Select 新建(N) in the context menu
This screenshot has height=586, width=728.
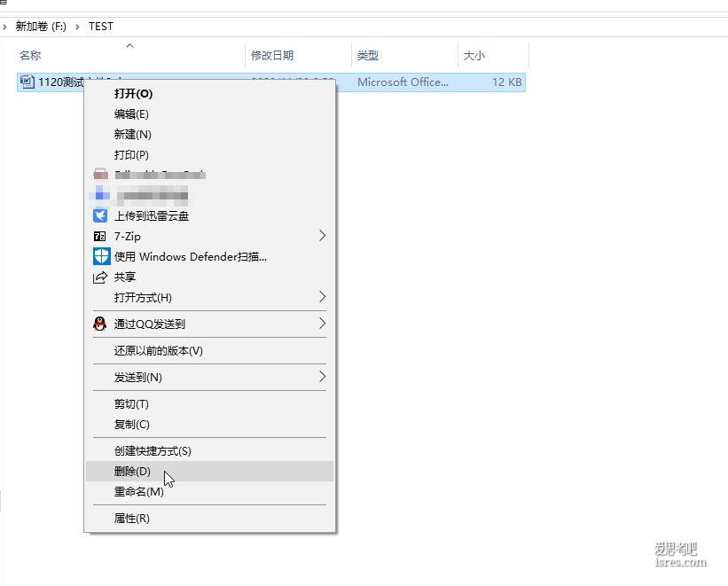209,135
